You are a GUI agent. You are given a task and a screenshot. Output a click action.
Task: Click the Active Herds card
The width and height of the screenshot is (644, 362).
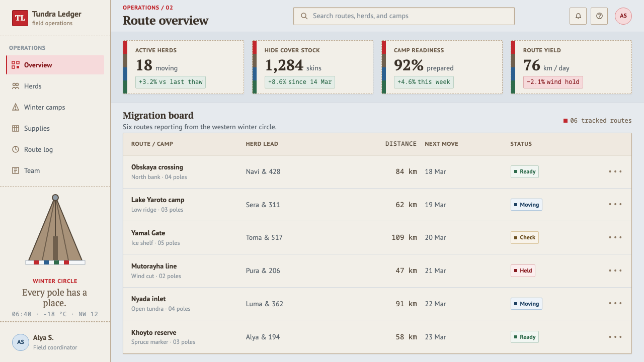click(184, 67)
